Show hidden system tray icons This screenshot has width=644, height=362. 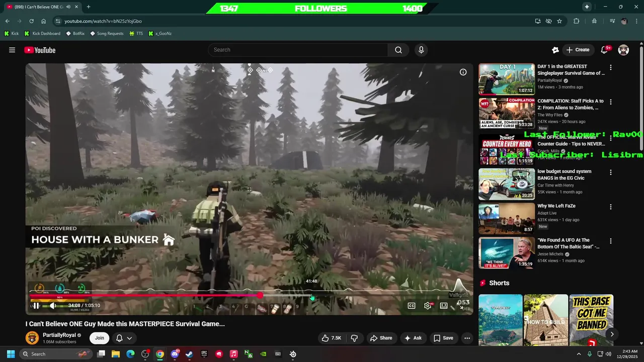(x=579, y=354)
